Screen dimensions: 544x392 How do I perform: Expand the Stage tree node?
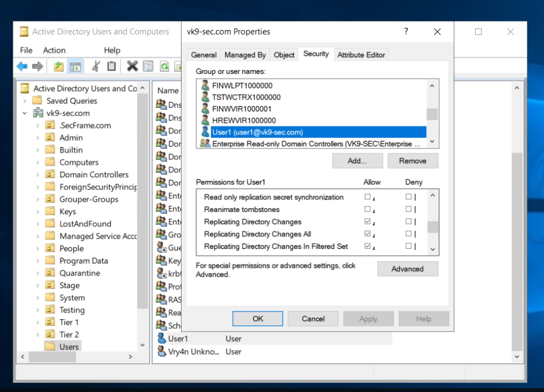point(38,285)
